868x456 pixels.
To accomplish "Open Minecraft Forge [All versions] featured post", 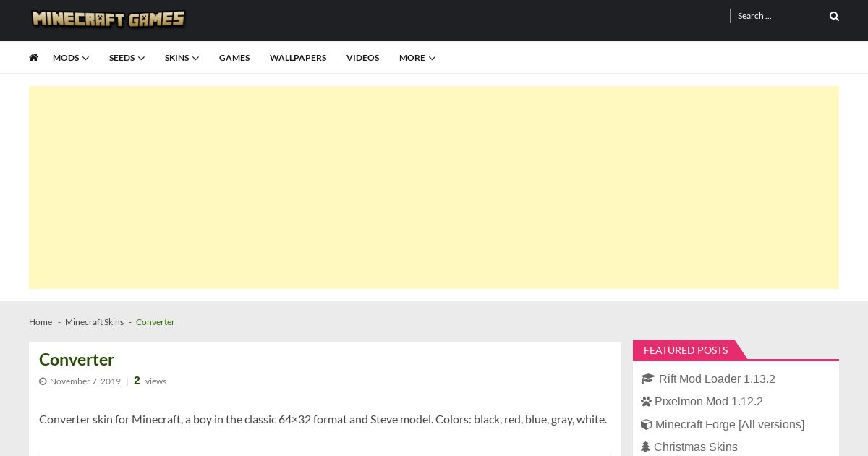I will 730,425.
